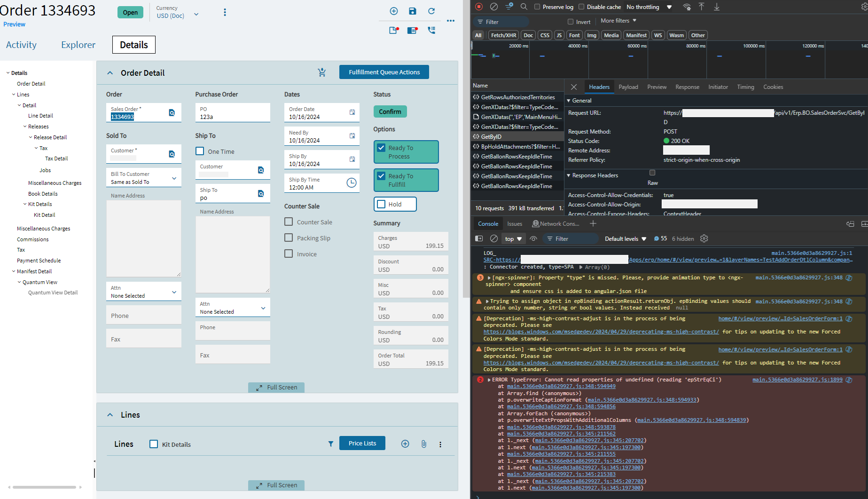The width and height of the screenshot is (868, 499).
Task: Select the Fetch/XHR network filter
Action: 503,35
